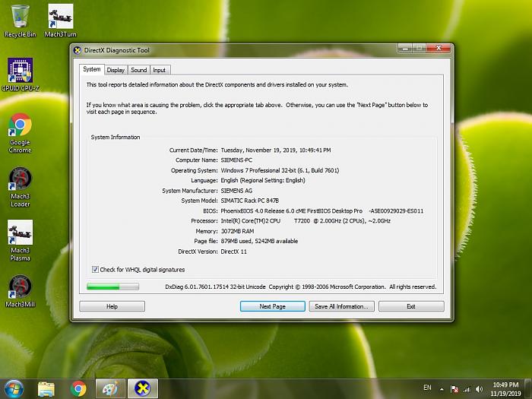Show hidden tray icons arrow
The image size is (532, 399).
pos(442,389)
